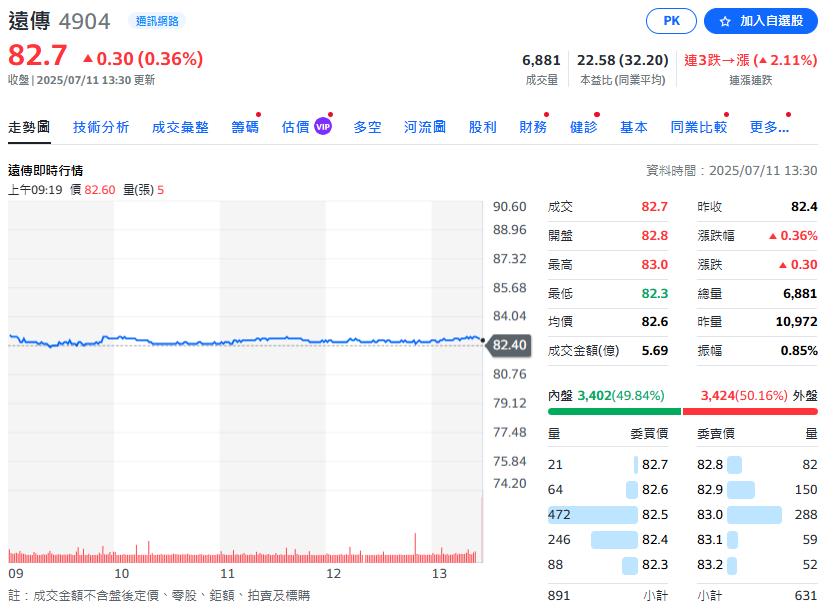
Task: Click the purple VIP badge icon
Action: click(322, 126)
